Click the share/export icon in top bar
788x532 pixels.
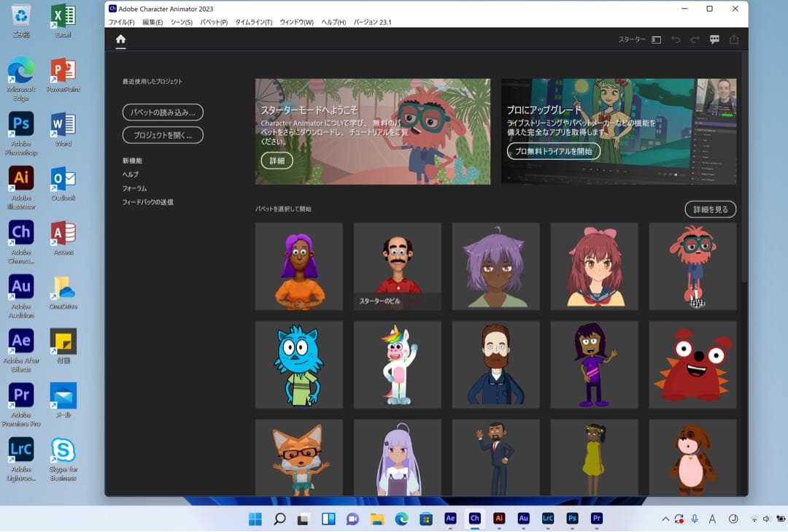pyautogui.click(x=734, y=40)
